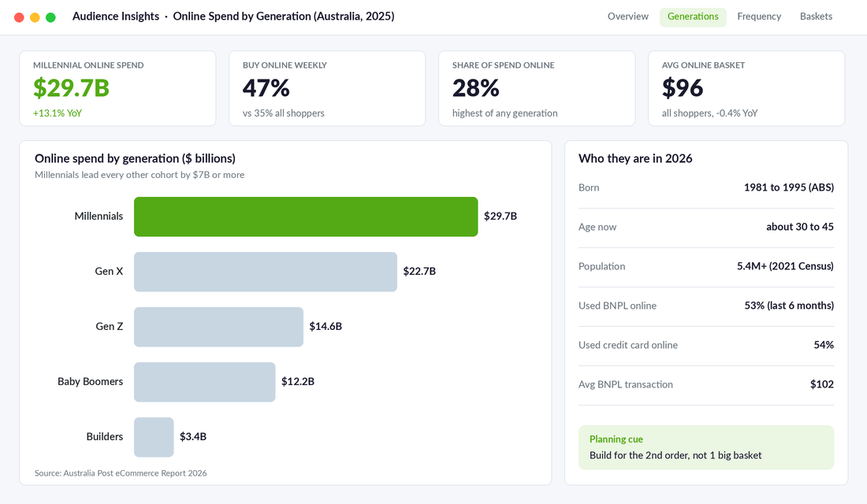
Task: Click the $96 avg online basket value
Action: (x=683, y=88)
